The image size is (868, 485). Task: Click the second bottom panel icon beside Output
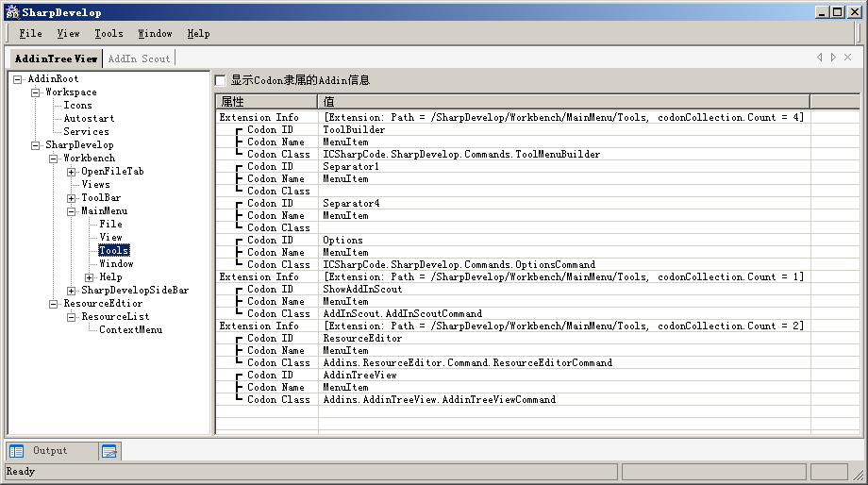coord(109,451)
